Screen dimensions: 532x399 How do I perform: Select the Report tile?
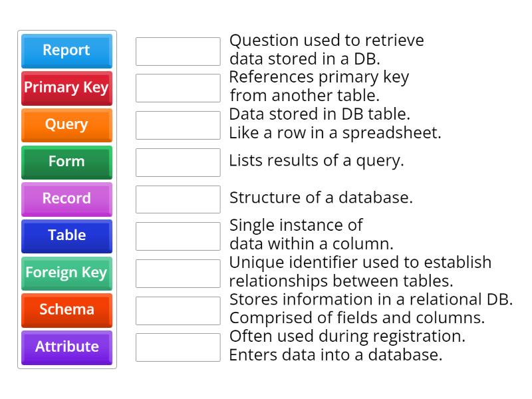pos(66,51)
